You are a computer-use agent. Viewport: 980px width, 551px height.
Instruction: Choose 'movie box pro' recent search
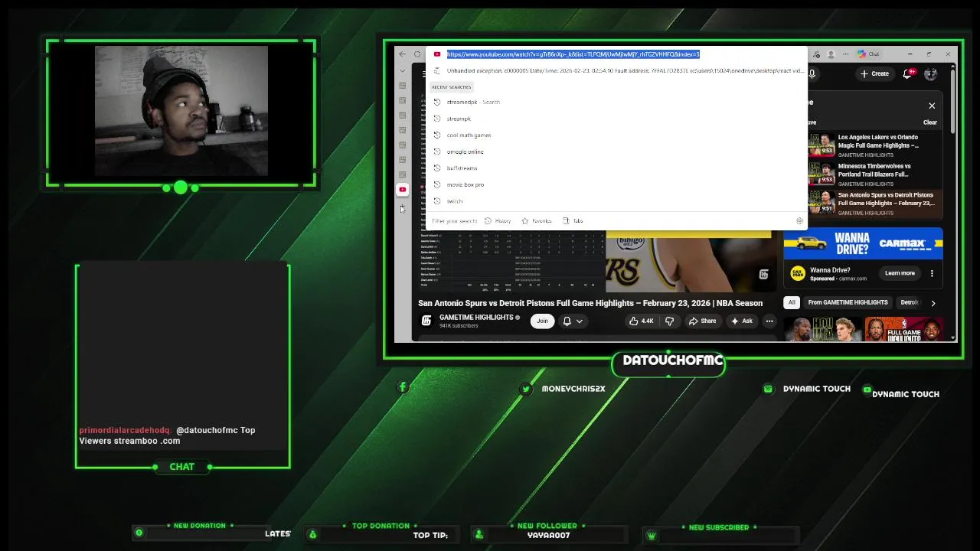coord(616,184)
